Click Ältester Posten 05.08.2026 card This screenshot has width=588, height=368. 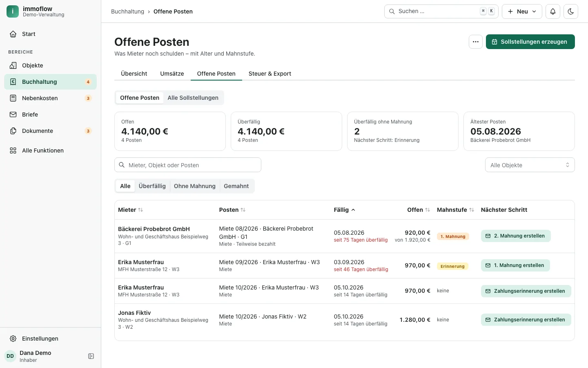519,131
